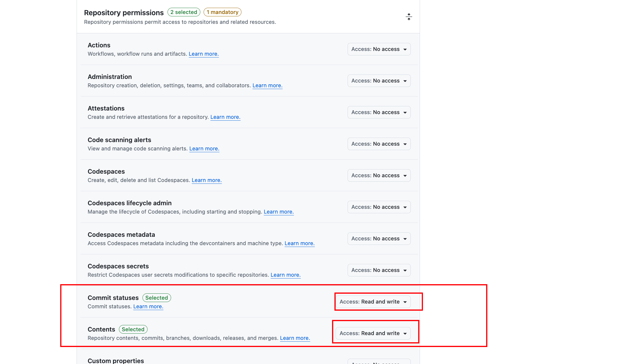This screenshot has height=364, width=617.
Task: Open the Administration access dropdown
Action: [x=379, y=81]
